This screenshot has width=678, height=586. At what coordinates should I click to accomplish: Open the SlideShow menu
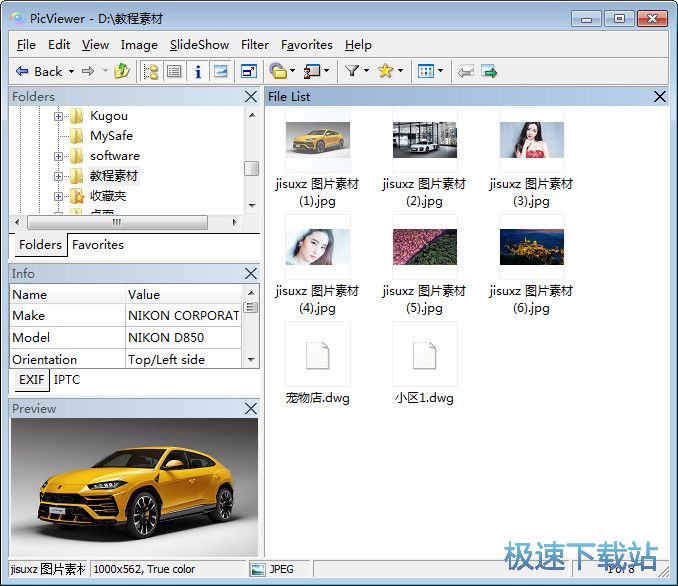tap(199, 44)
